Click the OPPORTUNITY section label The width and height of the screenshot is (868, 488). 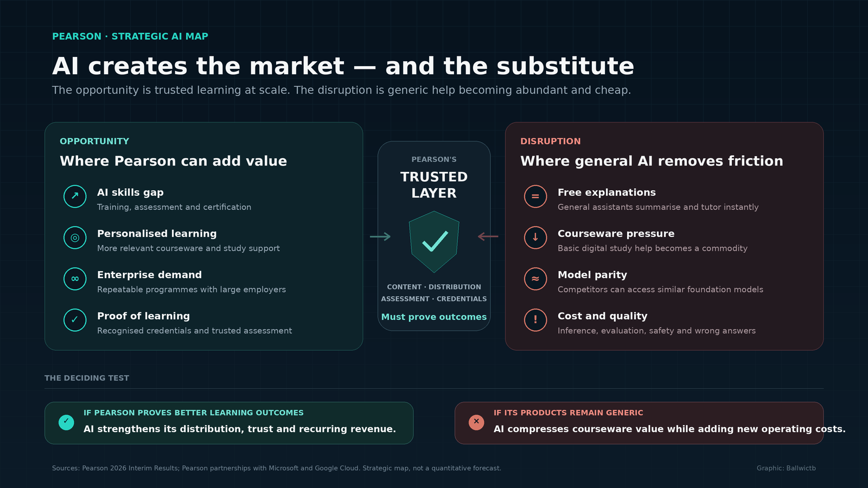94,141
